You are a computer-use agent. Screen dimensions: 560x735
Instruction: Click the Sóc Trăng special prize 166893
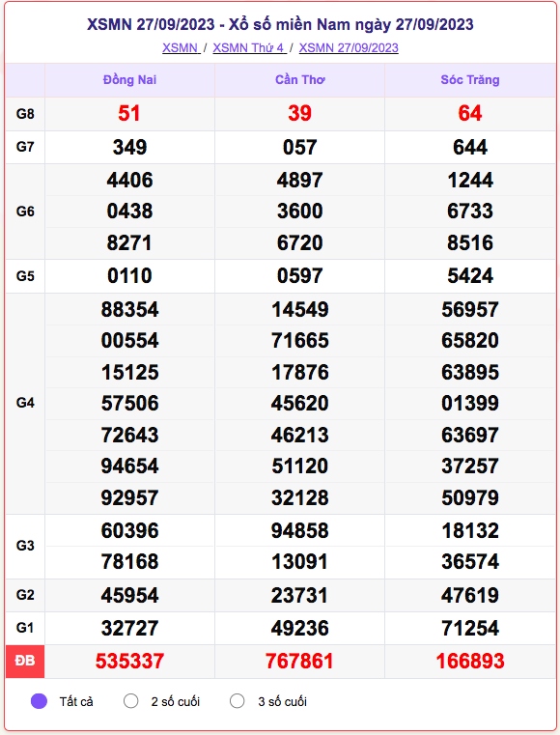(470, 661)
